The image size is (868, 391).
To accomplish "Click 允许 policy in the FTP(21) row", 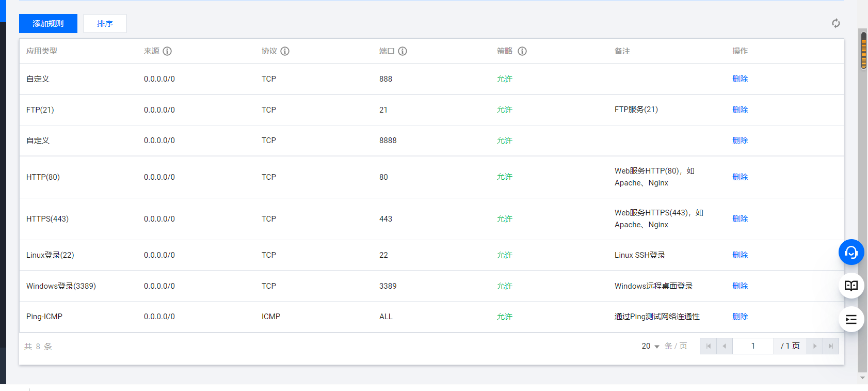I will click(505, 110).
